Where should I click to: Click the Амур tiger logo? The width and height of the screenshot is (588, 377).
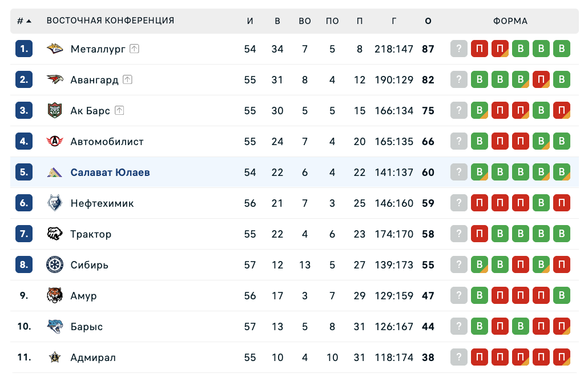[x=55, y=296]
